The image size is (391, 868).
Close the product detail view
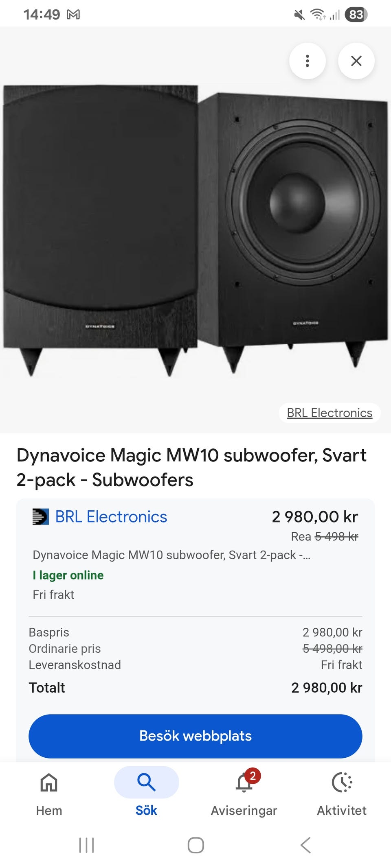click(356, 61)
